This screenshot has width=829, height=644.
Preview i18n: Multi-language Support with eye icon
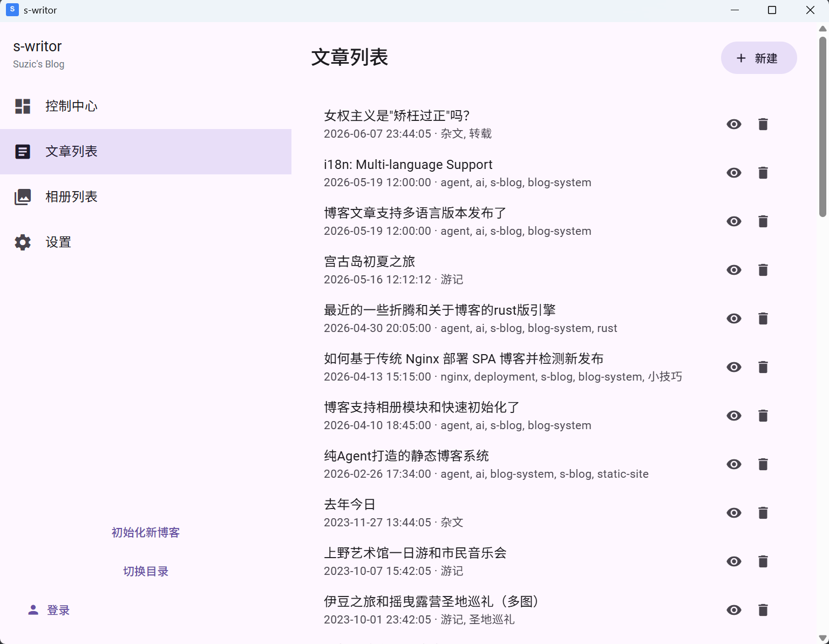pyautogui.click(x=734, y=173)
